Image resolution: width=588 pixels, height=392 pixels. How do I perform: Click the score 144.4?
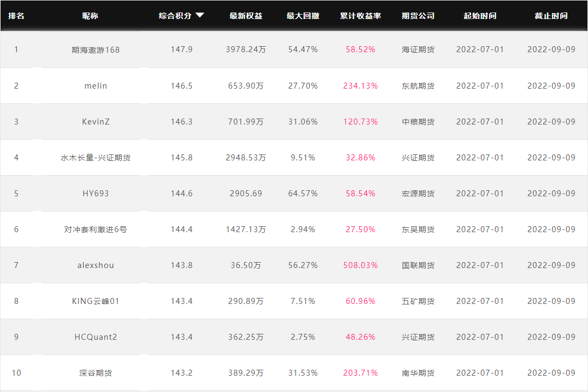click(x=182, y=229)
